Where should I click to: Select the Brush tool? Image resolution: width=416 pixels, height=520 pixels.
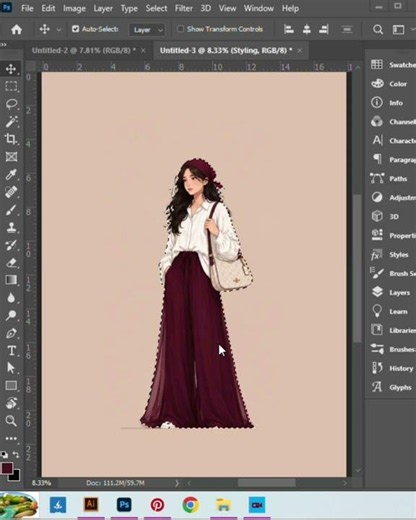11,210
